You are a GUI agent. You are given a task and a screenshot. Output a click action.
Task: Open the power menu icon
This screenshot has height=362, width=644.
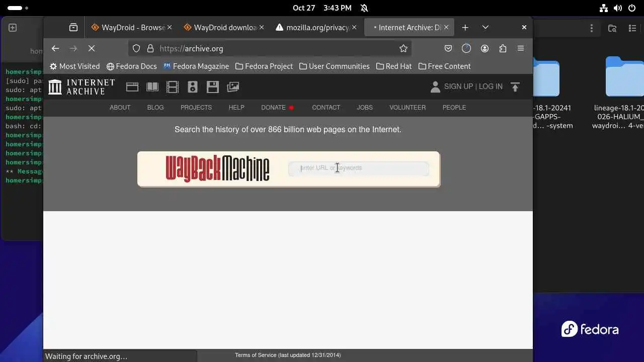point(632,8)
